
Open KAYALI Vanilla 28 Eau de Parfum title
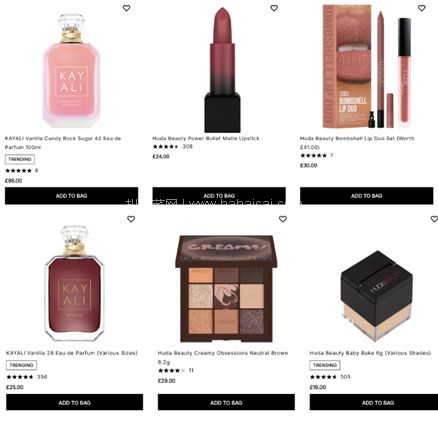point(72,353)
